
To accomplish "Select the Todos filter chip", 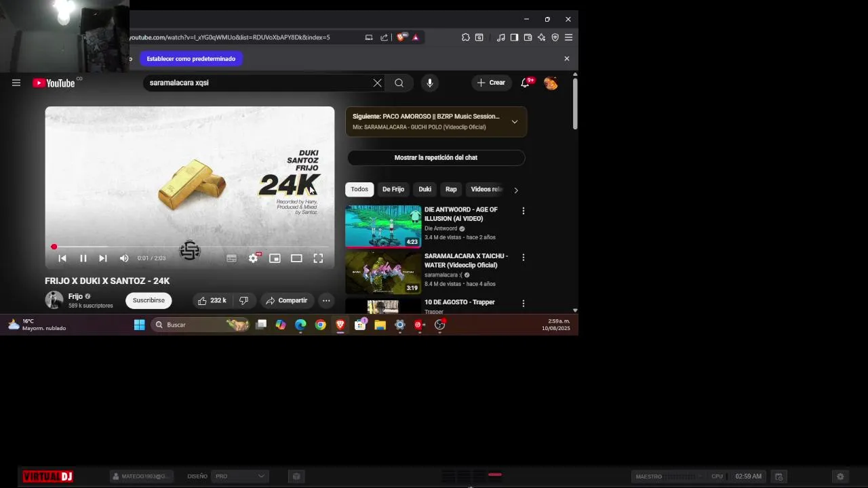I will coord(359,190).
